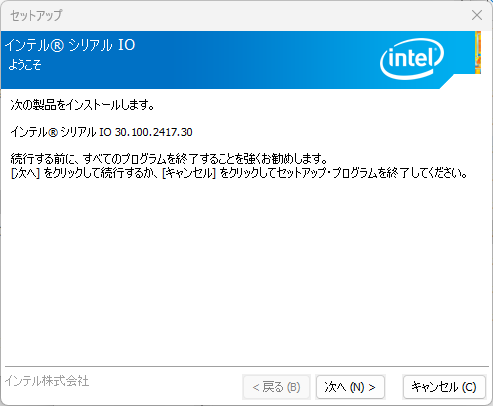This screenshot has width=493, height=406.
Task: Click the インテル® シリアル IO banner heading
Action: pyautogui.click(x=70, y=45)
